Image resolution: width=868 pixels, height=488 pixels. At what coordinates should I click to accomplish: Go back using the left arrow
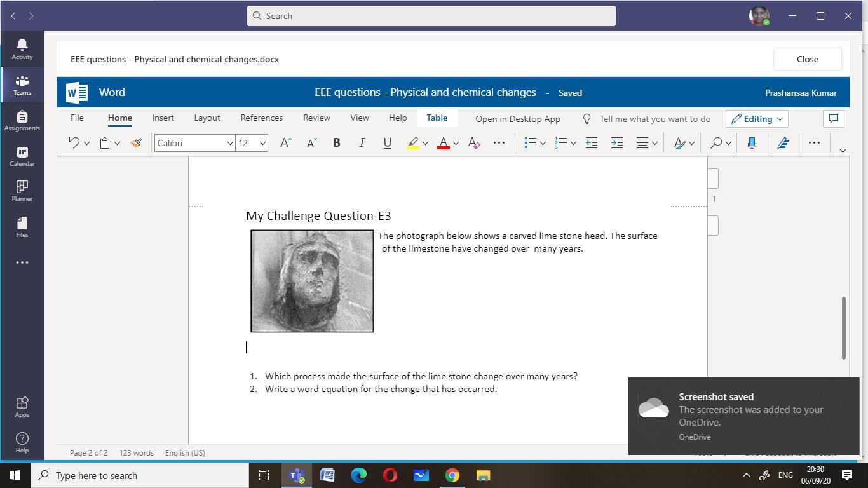(13, 16)
